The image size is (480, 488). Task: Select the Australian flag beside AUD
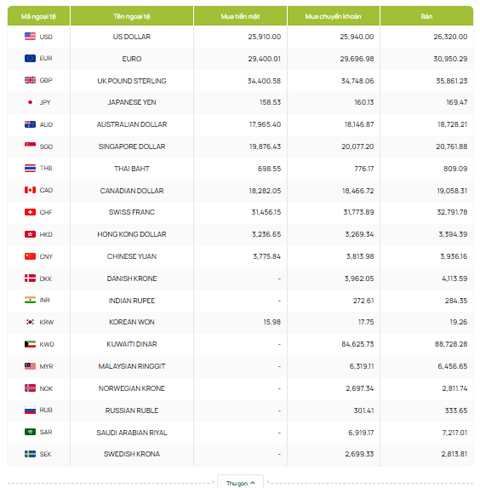30,124
